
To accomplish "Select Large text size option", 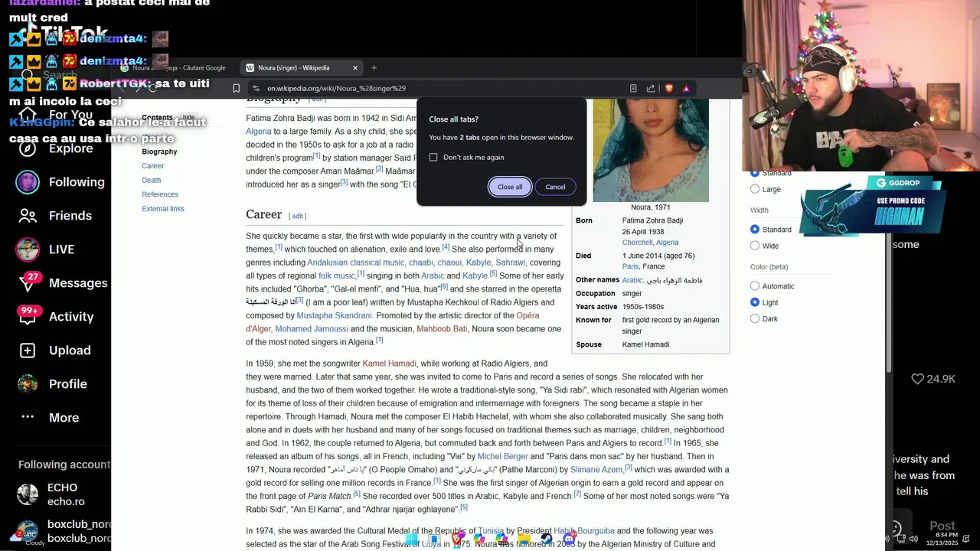I will pos(755,189).
